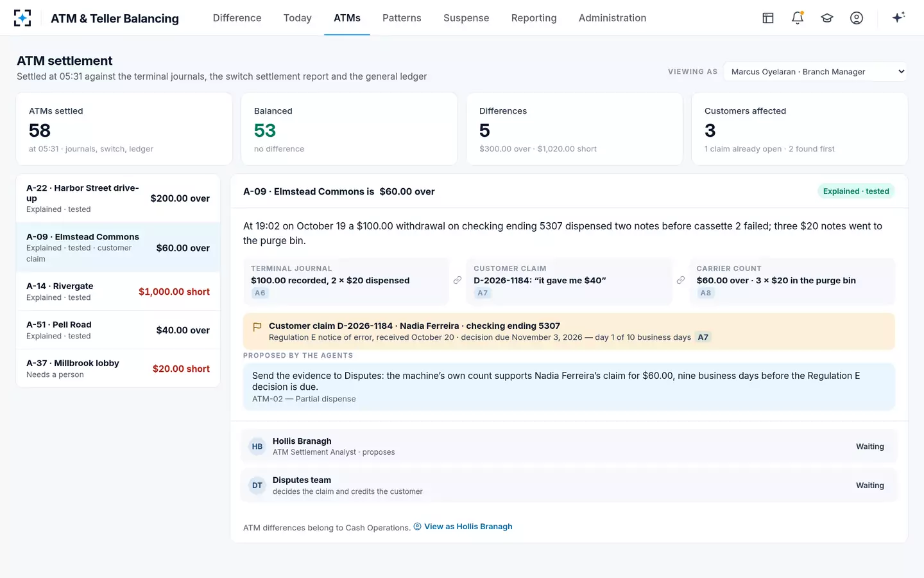Screen dimensions: 924x578
Task: Select A-37 Millbrook lobby row
Action: [118, 369]
